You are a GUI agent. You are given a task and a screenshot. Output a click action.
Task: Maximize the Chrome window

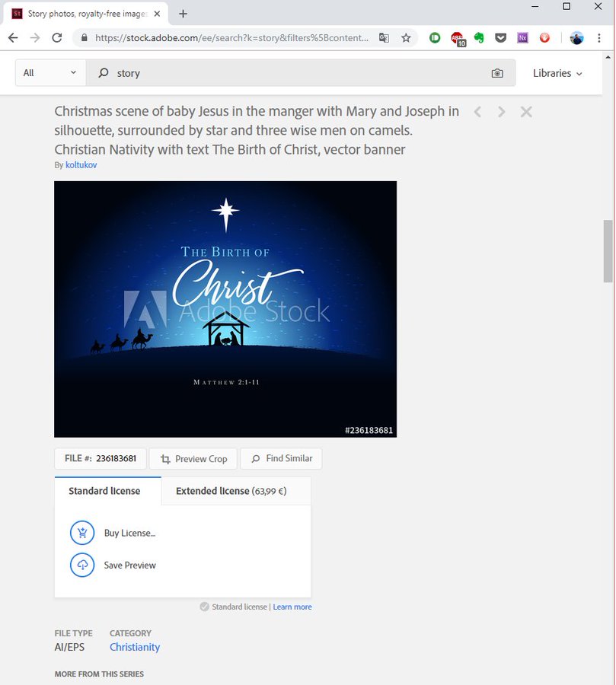click(x=567, y=7)
